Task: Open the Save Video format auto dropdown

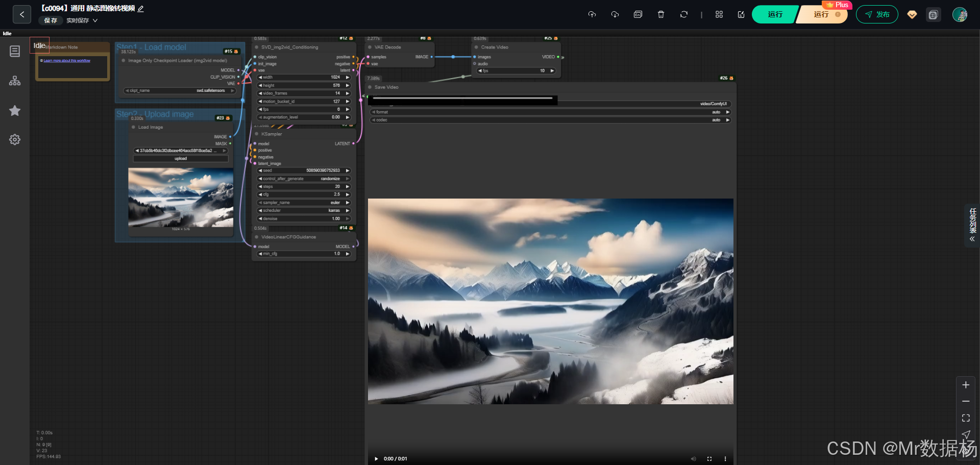Action: [x=551, y=112]
